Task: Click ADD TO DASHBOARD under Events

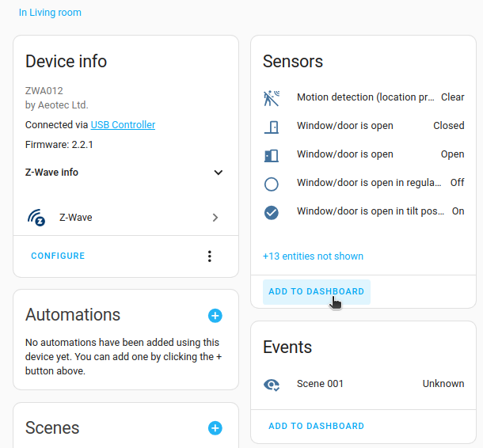Action: tap(316, 426)
